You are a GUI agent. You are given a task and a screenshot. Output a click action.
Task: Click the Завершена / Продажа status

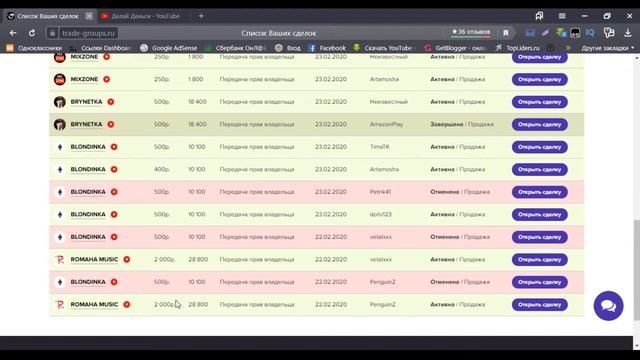click(462, 124)
